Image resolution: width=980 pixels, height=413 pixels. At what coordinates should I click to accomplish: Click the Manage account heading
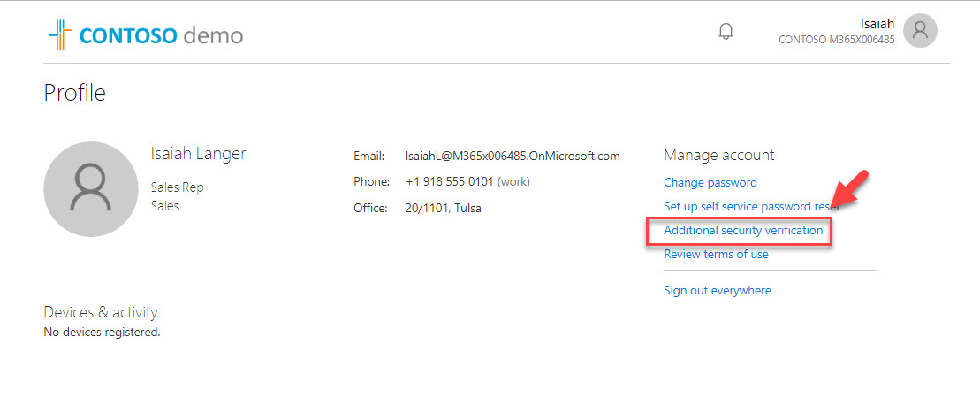718,155
